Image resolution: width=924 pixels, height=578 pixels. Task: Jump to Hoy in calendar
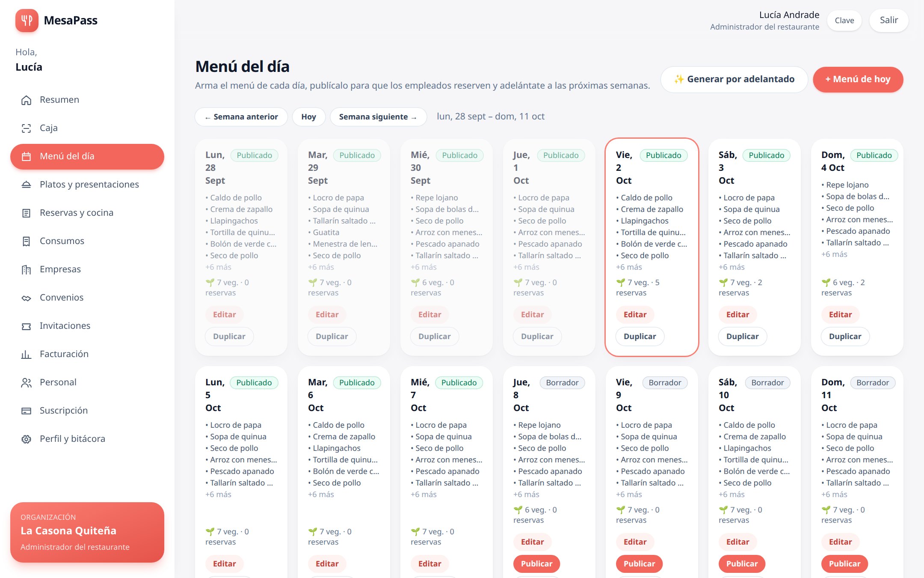[x=308, y=117]
